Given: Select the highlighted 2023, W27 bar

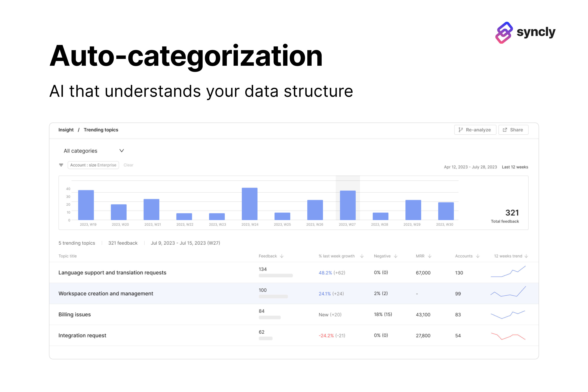Looking at the screenshot, I should tap(347, 205).
